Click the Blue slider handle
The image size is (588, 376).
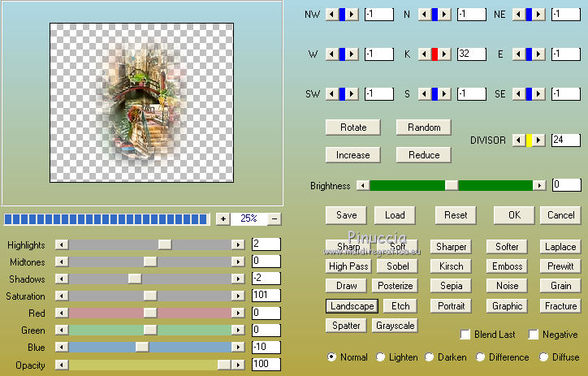[x=142, y=347]
